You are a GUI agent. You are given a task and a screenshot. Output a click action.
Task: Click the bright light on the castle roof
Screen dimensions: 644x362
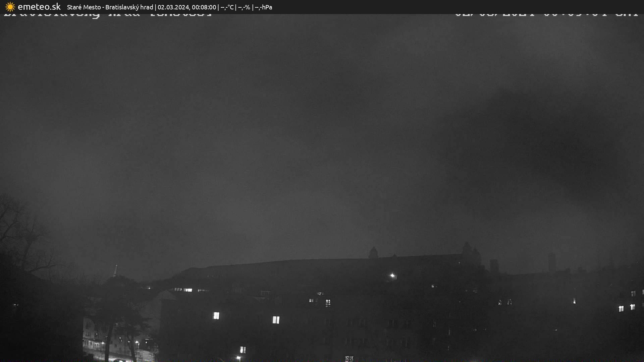[x=392, y=276]
